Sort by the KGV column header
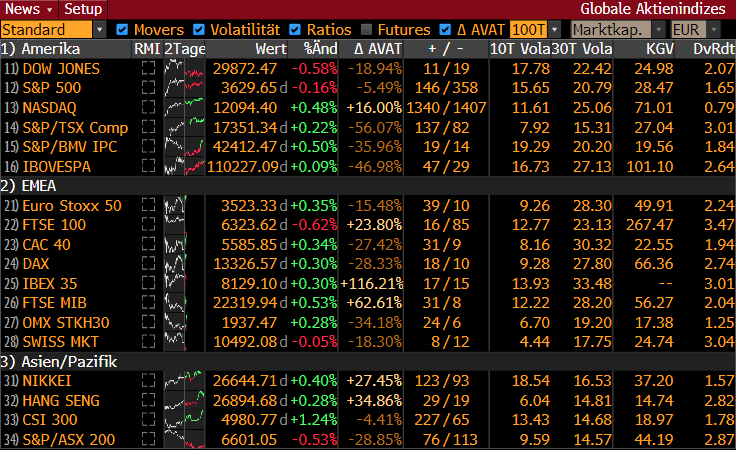The width and height of the screenshot is (736, 450). click(659, 49)
